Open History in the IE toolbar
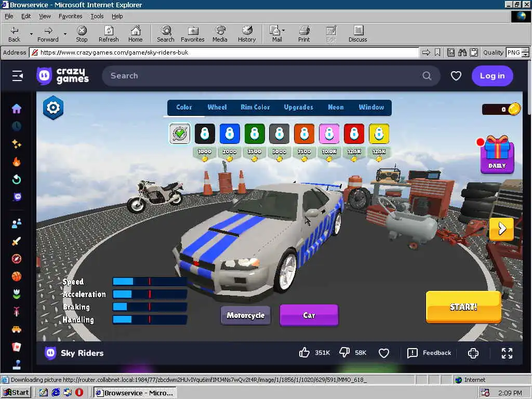This screenshot has height=399, width=532. click(247, 34)
